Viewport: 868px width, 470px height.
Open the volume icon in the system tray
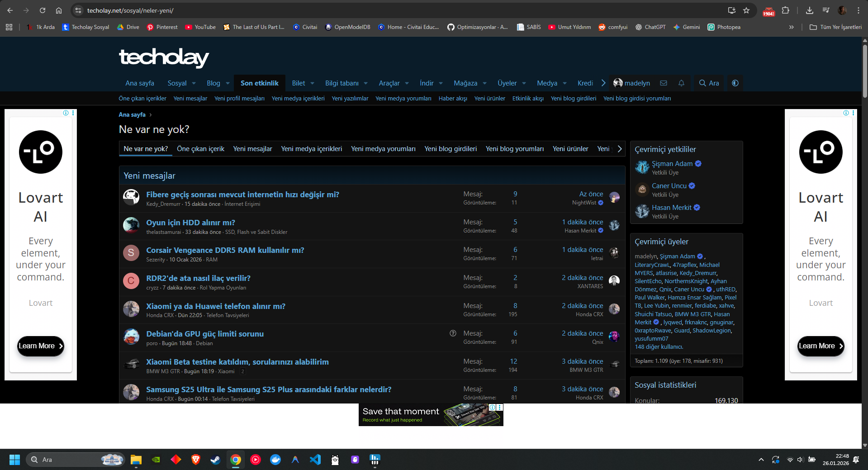click(x=800, y=460)
